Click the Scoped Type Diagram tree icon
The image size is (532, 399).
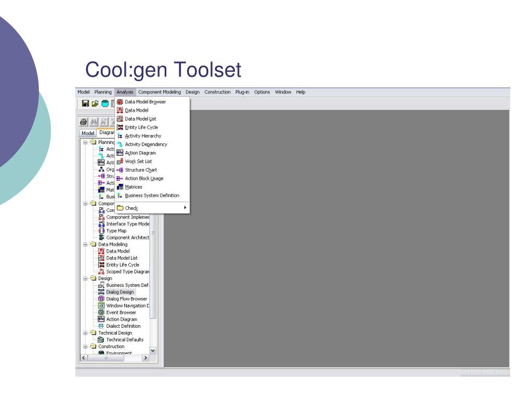pyautogui.click(x=101, y=271)
